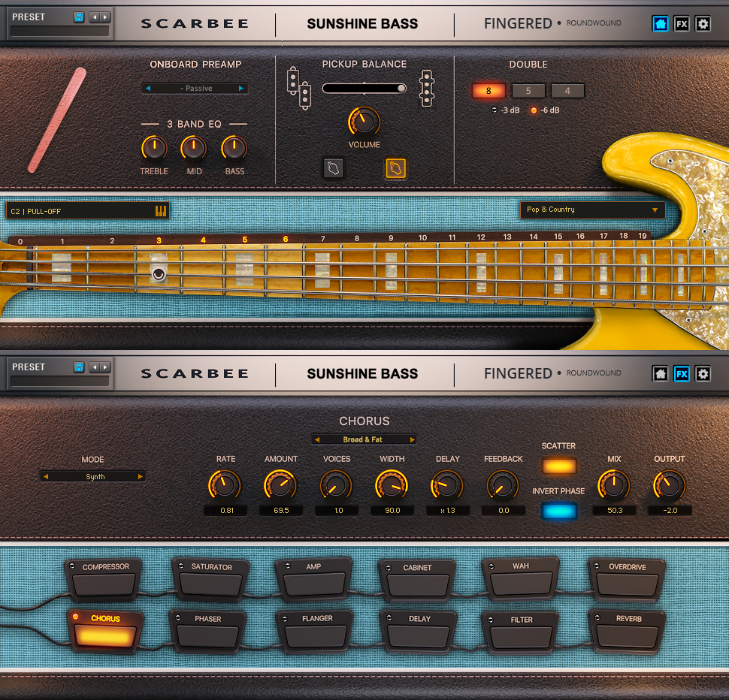Click the orange highlighted guitar body icon
The height and width of the screenshot is (700, 729).
coord(396,168)
